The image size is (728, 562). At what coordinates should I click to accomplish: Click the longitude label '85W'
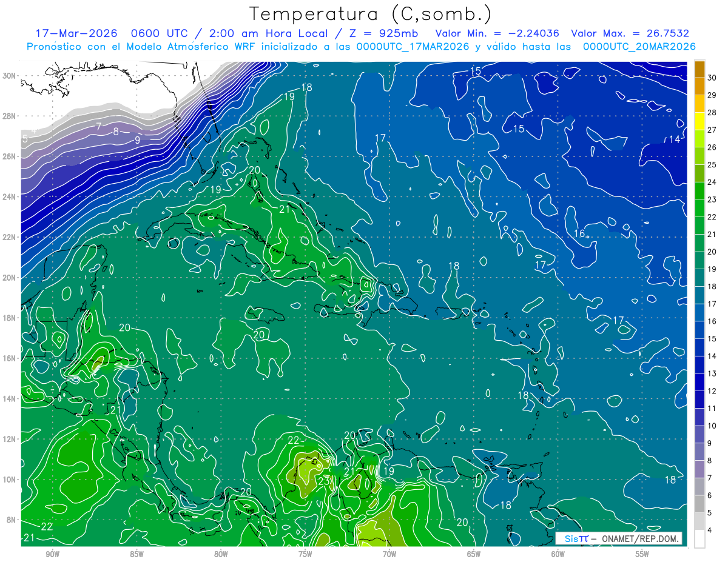pyautogui.click(x=136, y=555)
